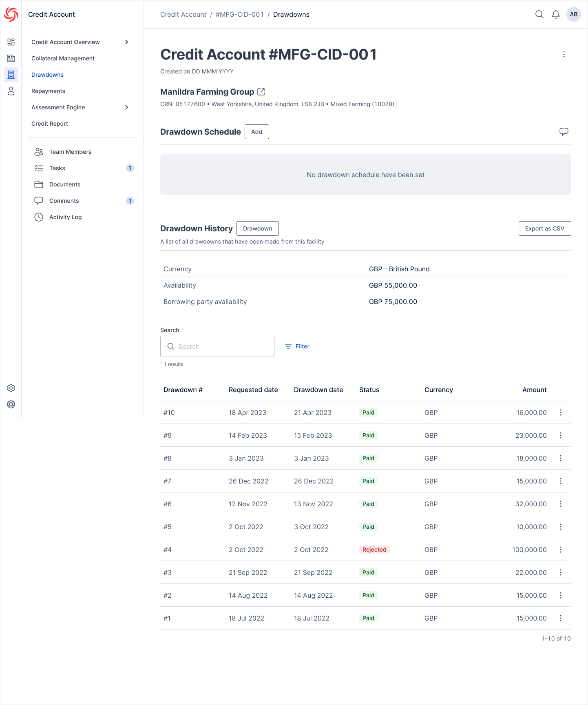The height and width of the screenshot is (705, 588).
Task: Click #MFG-CID-001 breadcrumb link
Action: [x=240, y=14]
